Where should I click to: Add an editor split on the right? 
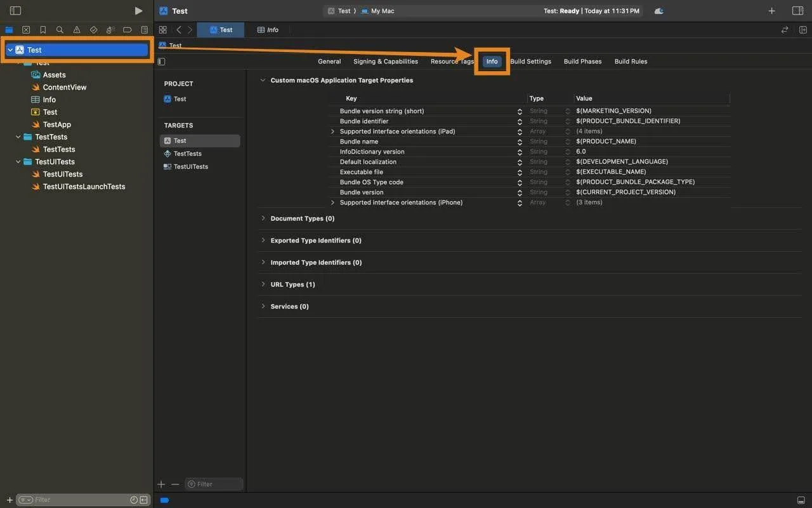[x=802, y=30]
